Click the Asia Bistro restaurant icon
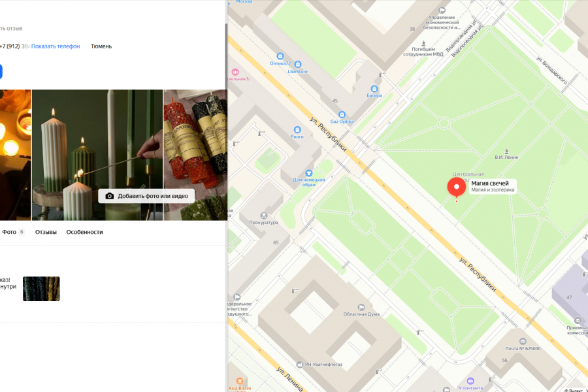This screenshot has width=588, height=392. coord(240,381)
